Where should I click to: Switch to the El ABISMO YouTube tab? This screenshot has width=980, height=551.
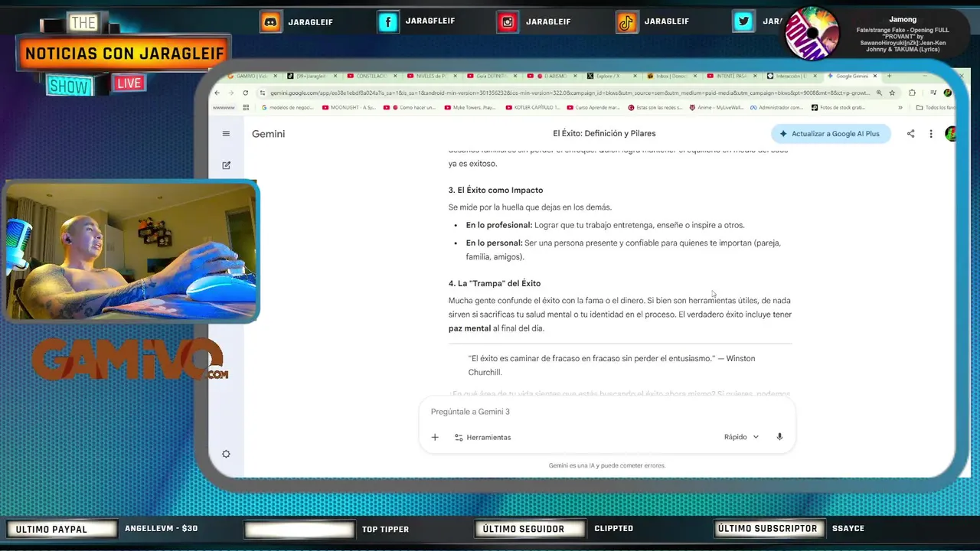click(x=553, y=76)
